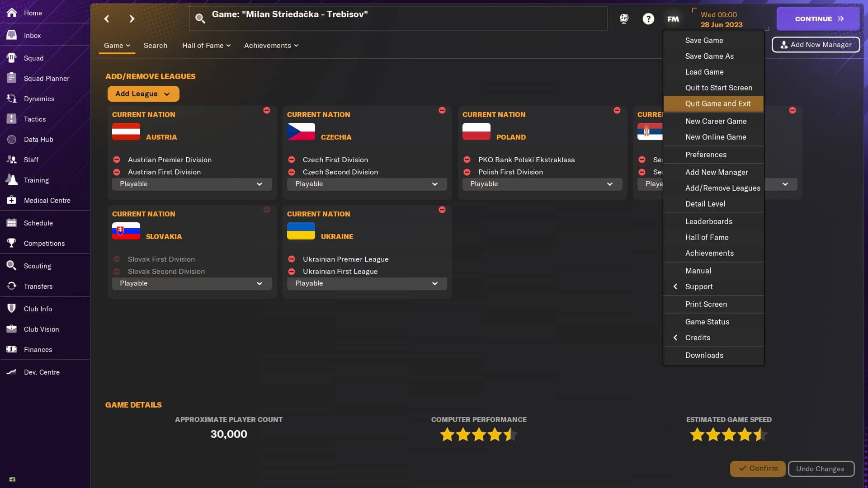Click the game search input field
The image size is (868, 488).
pyautogui.click(x=398, y=19)
